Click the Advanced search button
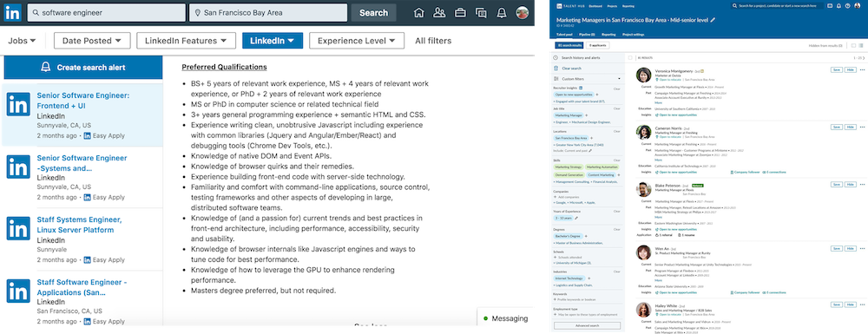Screen dimensions: 868x334 (587, 325)
